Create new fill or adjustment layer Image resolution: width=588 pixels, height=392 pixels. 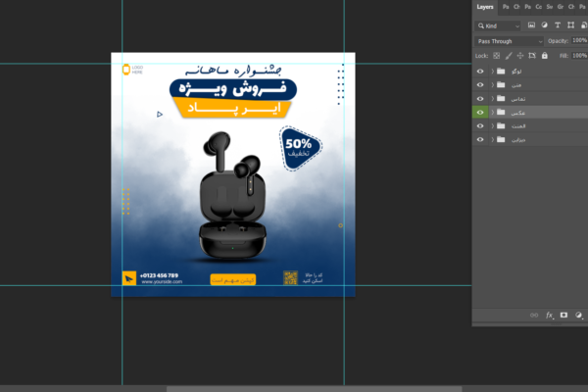point(578,316)
